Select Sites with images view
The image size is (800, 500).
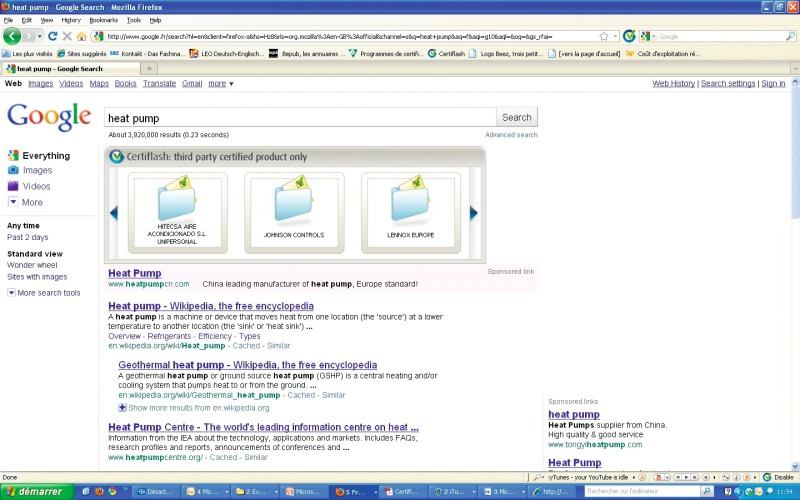pyautogui.click(x=37, y=277)
